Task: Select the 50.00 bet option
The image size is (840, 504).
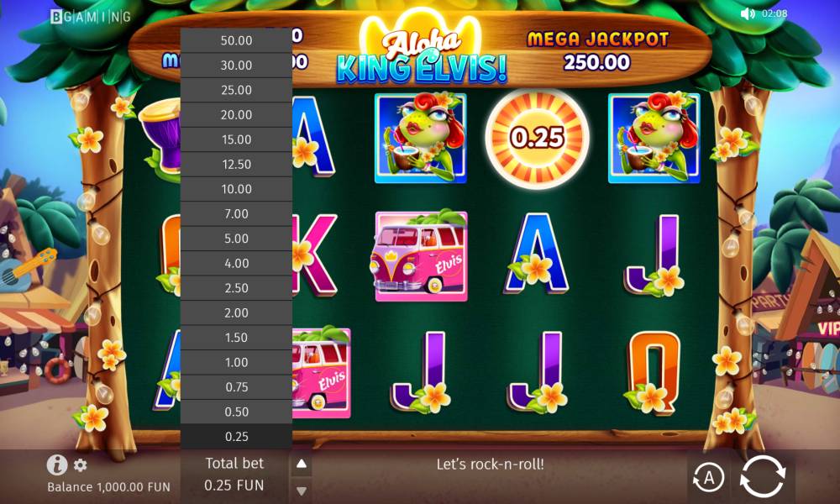Action: point(236,40)
